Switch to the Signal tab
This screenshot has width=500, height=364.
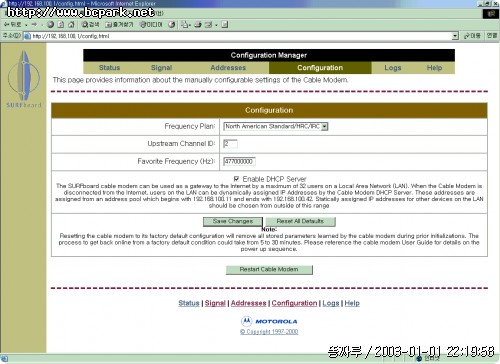tap(161, 68)
